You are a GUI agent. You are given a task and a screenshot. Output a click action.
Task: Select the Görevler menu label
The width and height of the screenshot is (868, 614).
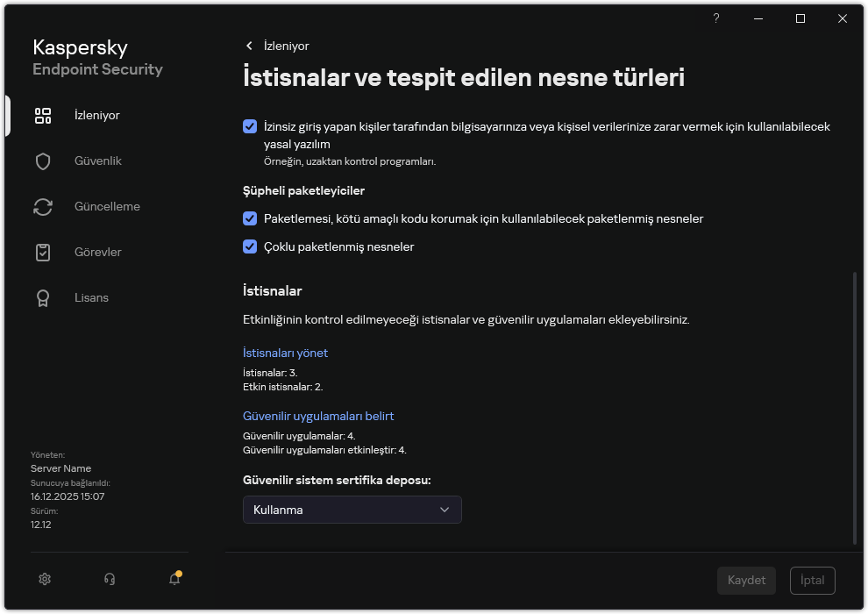pyautogui.click(x=98, y=253)
